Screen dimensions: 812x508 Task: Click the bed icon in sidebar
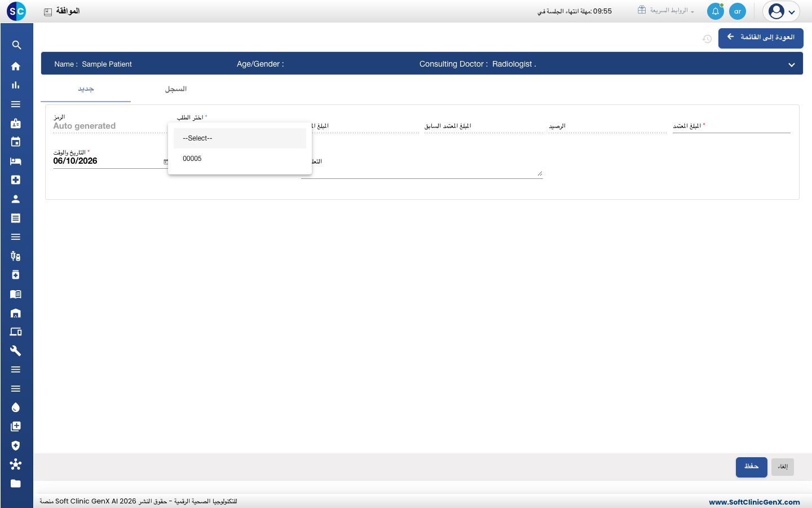coord(16,161)
